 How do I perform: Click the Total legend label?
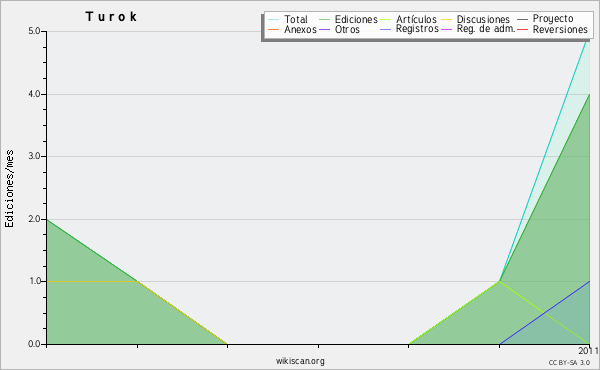(x=296, y=19)
